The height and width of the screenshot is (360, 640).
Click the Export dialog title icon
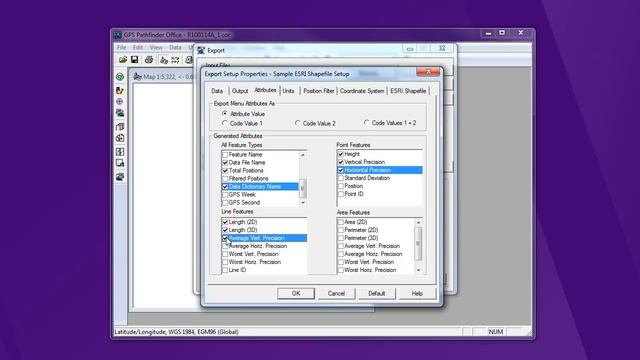pos(201,50)
